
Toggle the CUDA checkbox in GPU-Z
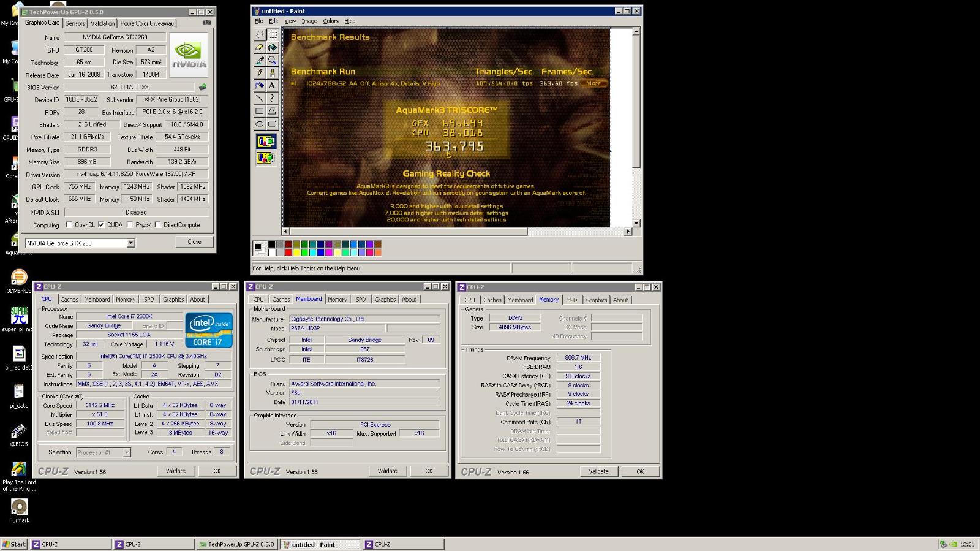pyautogui.click(x=101, y=225)
